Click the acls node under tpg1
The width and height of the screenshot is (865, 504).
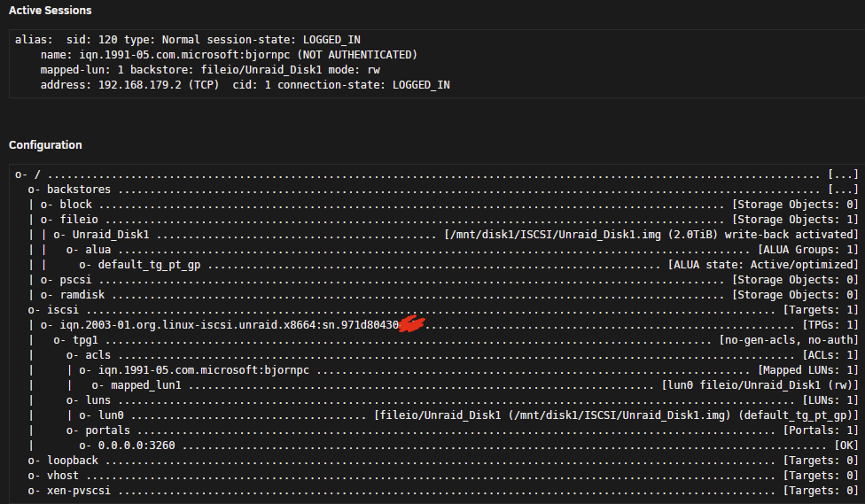tap(98, 355)
